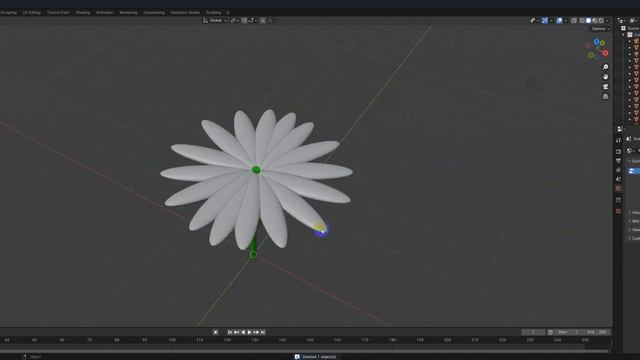Switch to solid viewport shading
The height and width of the screenshot is (360, 640).
point(589,20)
